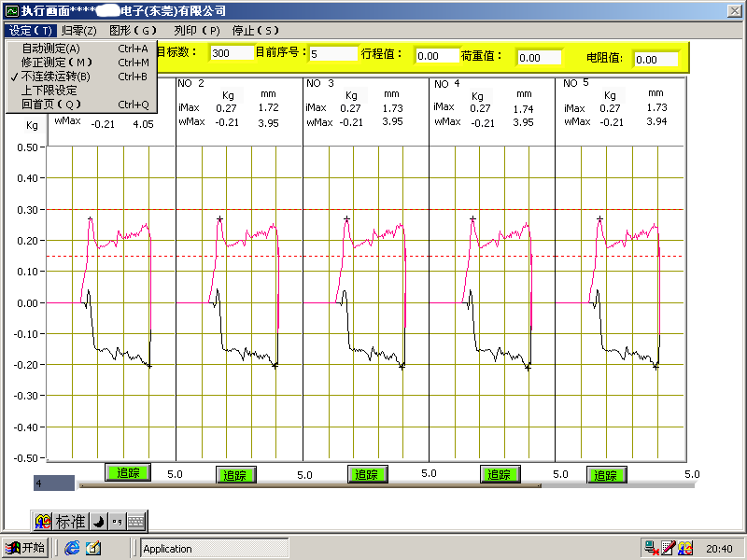Choose 上下限设定 in the open menu

click(x=49, y=91)
